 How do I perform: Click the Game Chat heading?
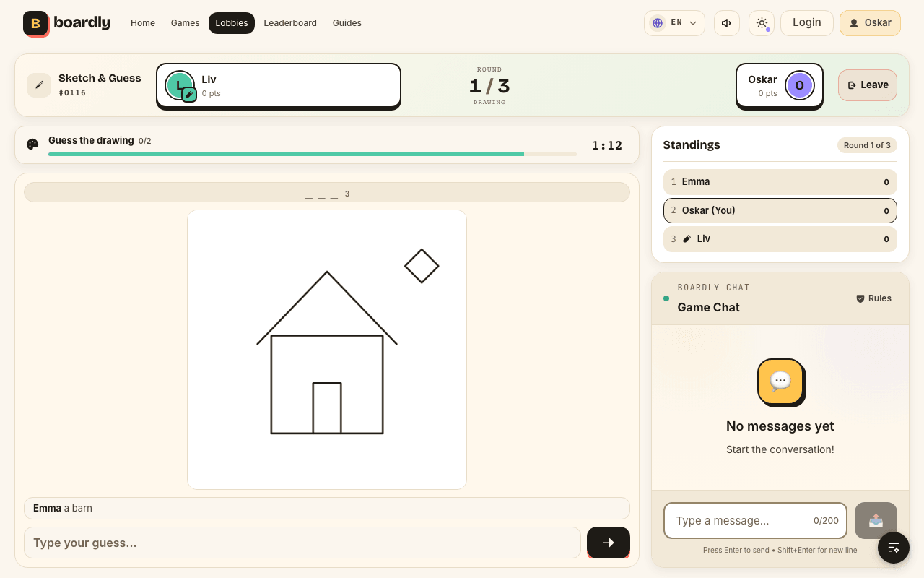point(708,307)
